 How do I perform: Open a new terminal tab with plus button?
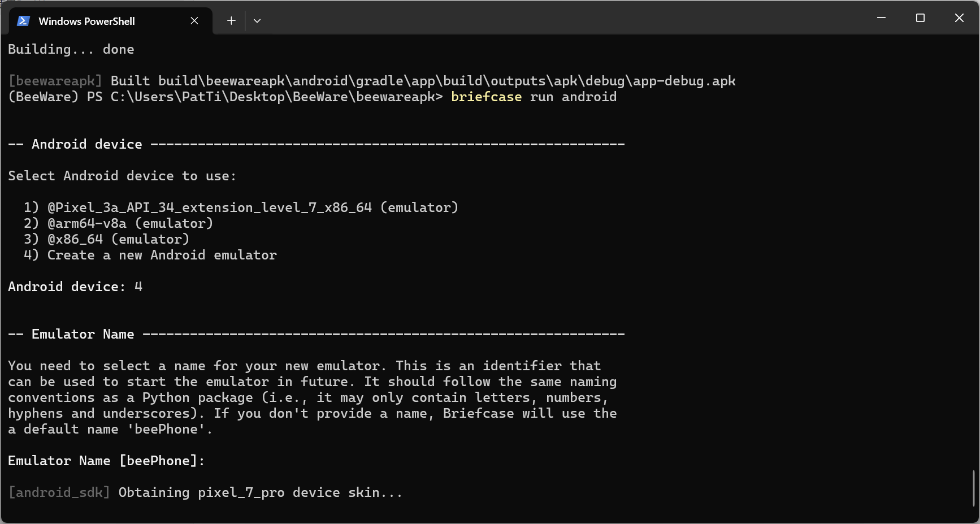(231, 21)
